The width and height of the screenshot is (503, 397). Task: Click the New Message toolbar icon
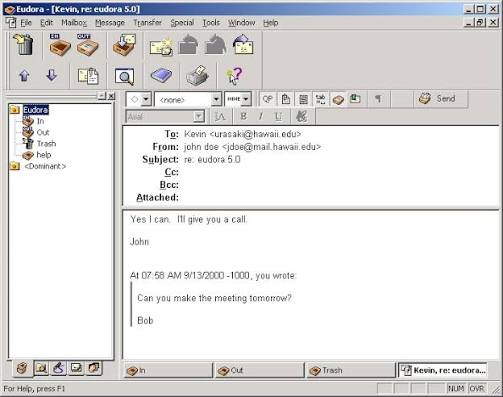[161, 46]
